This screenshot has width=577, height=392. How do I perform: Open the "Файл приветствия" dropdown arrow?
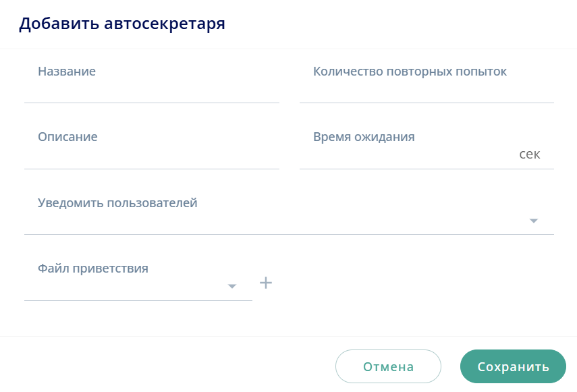click(232, 287)
